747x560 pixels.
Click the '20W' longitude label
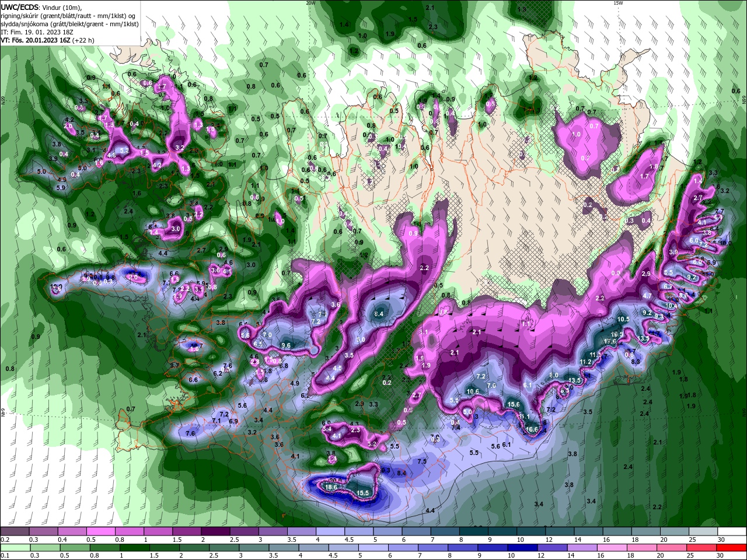point(310,3)
